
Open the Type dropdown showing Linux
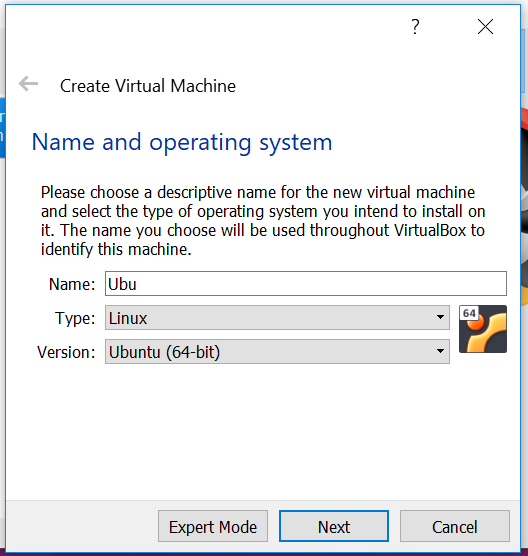pyautogui.click(x=277, y=317)
